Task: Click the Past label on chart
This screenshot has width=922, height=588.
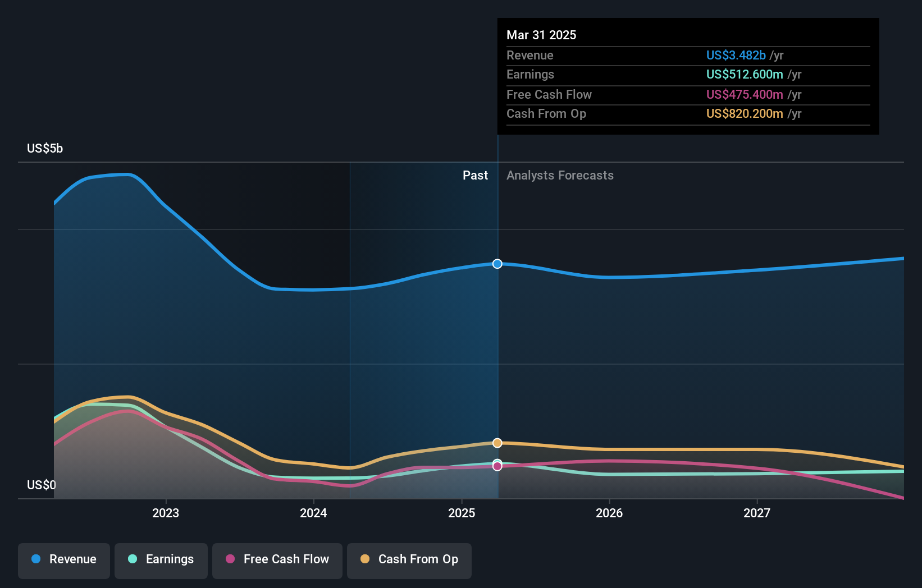Action: pos(475,175)
